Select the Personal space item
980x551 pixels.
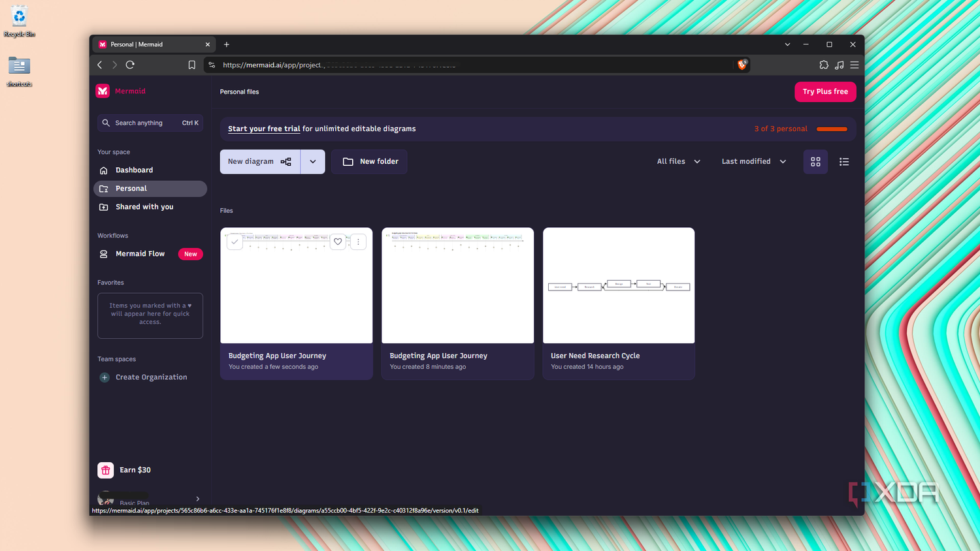pos(150,189)
